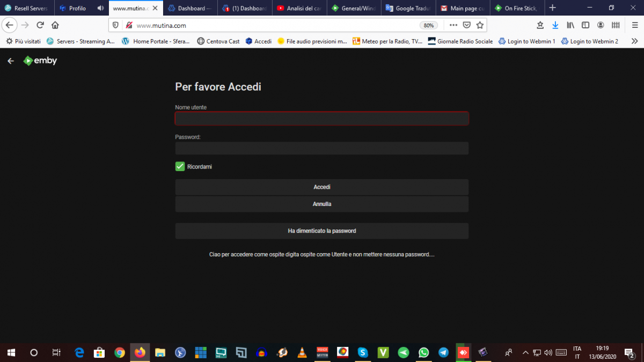Show more bookmarks toolbar items
The height and width of the screenshot is (362, 644).
[634, 41]
